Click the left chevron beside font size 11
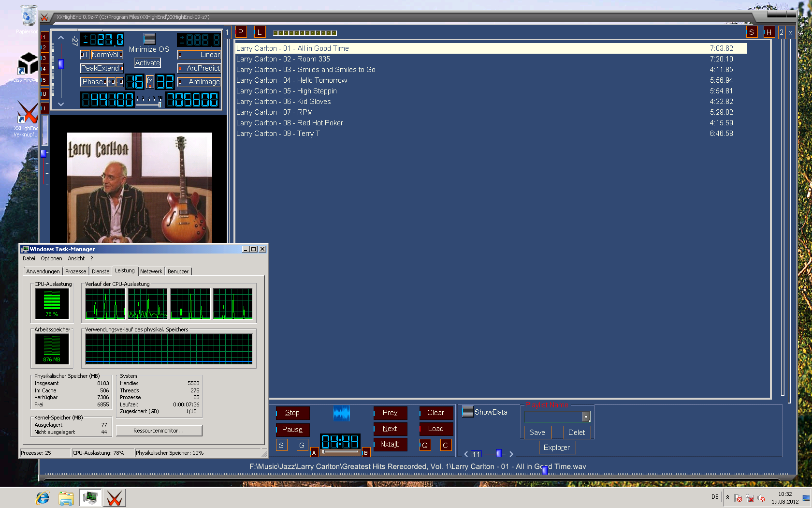The height and width of the screenshot is (508, 812). (466, 454)
